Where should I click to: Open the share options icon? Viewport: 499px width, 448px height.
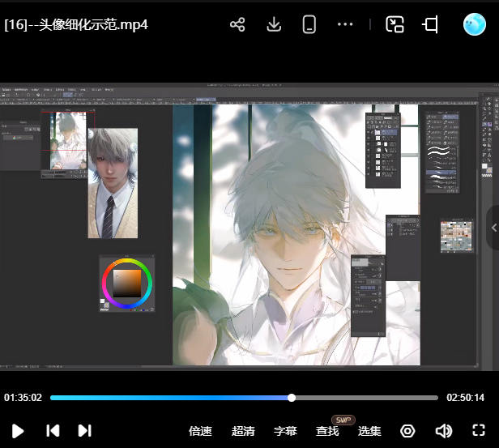tap(237, 24)
